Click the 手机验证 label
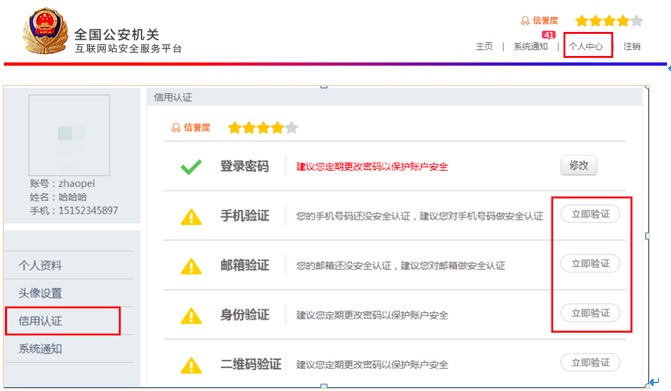The image size is (671, 391). pyautogui.click(x=244, y=216)
